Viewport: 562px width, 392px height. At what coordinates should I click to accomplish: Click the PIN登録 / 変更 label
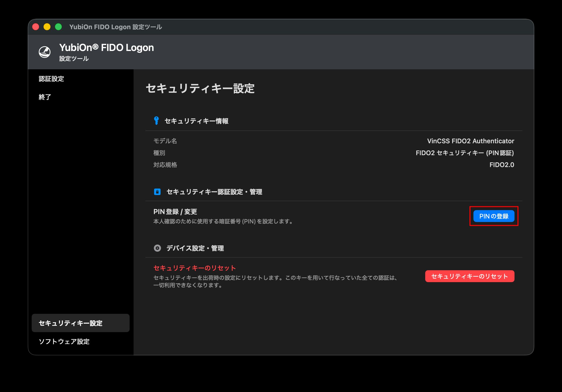[175, 212]
